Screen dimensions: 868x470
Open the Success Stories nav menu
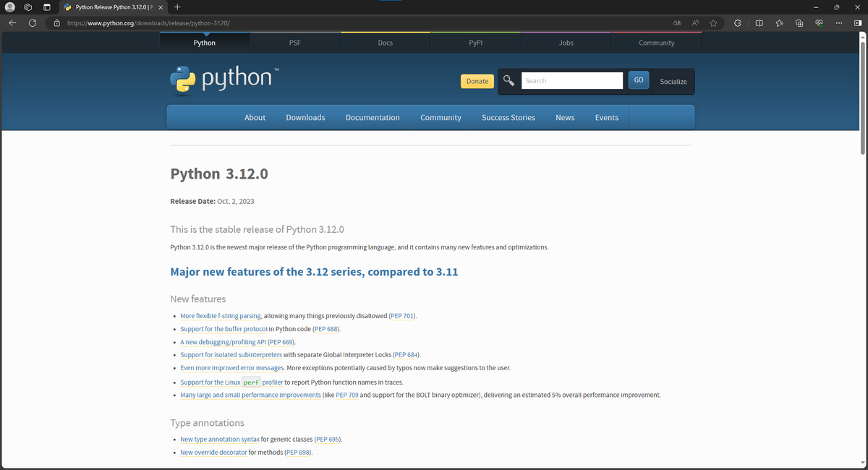509,117
